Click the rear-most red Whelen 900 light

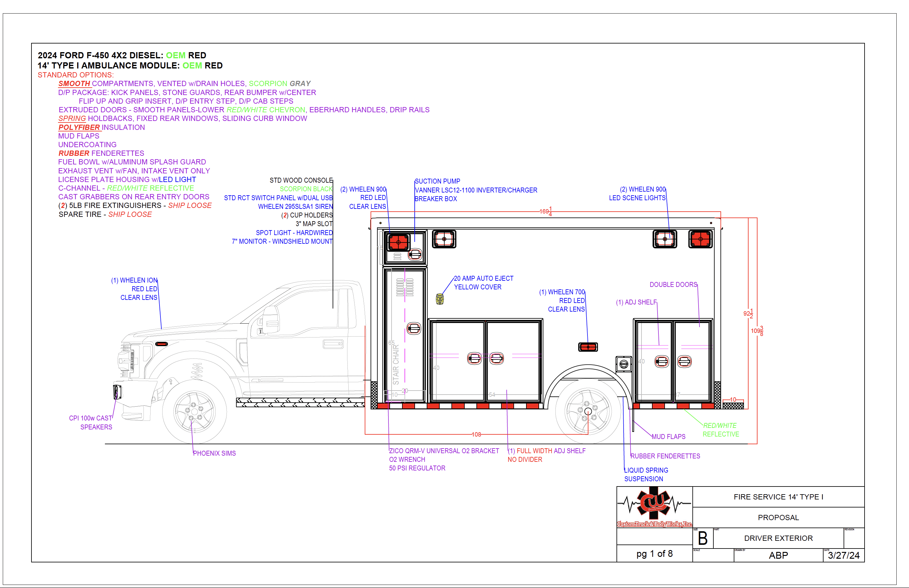coord(700,239)
